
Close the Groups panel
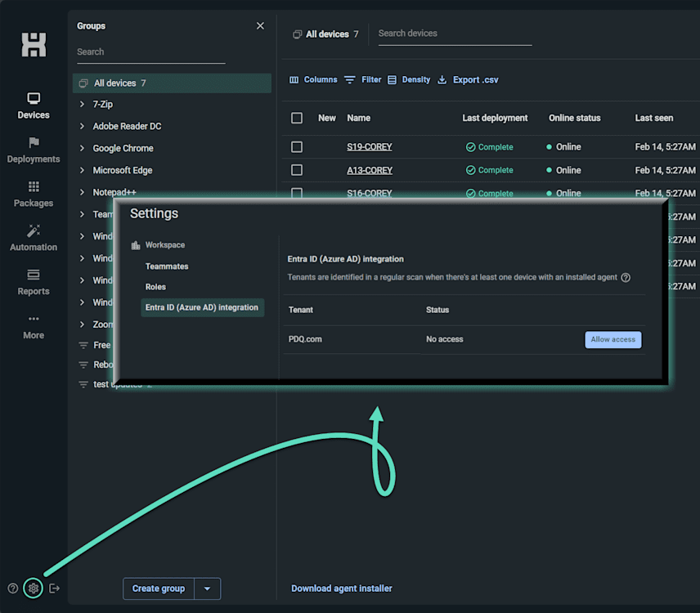click(260, 26)
